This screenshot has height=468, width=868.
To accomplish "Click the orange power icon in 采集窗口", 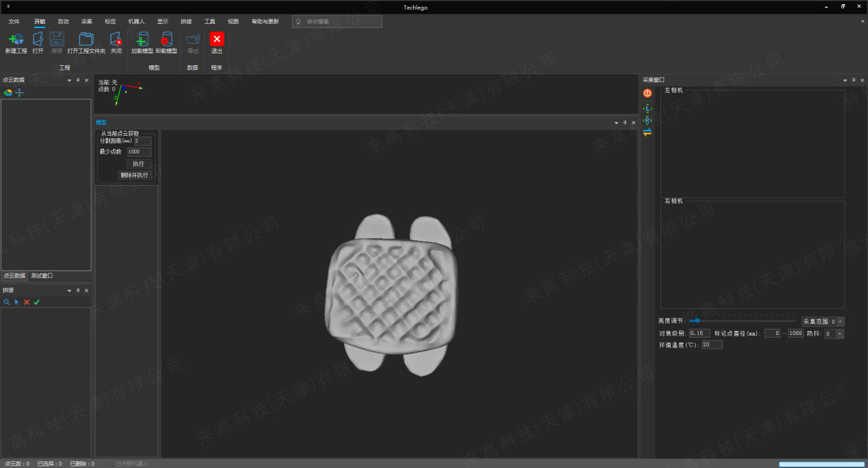I will [647, 93].
